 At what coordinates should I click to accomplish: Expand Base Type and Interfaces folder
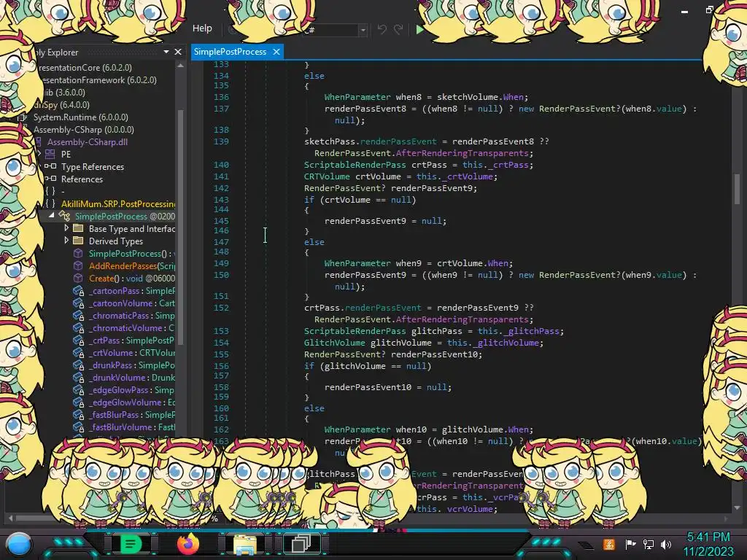coord(66,228)
